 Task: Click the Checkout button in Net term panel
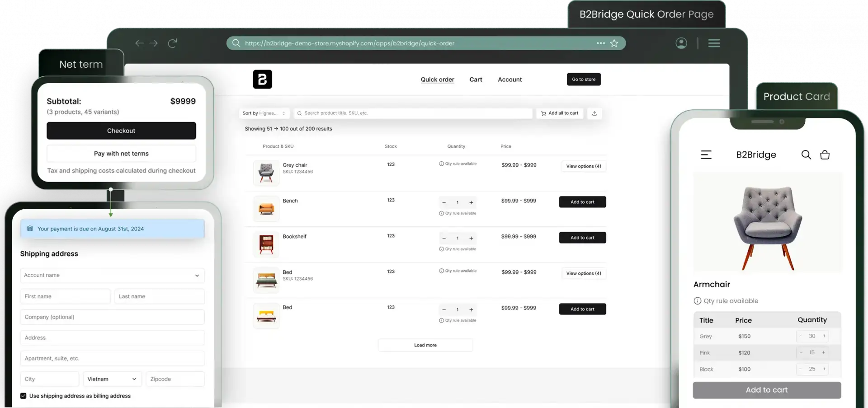point(121,131)
